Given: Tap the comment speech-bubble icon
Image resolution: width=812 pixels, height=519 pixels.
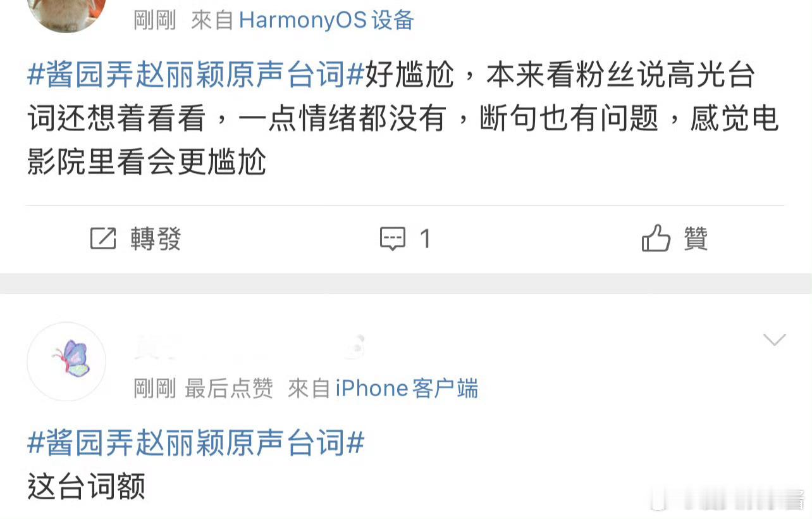Looking at the screenshot, I should 392,239.
